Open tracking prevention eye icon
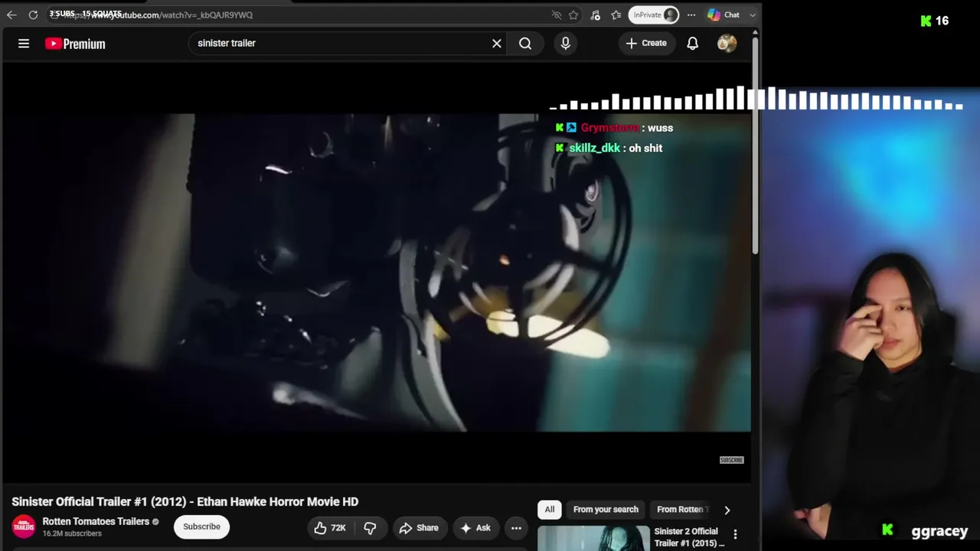Image resolution: width=980 pixels, height=551 pixels. [x=557, y=15]
